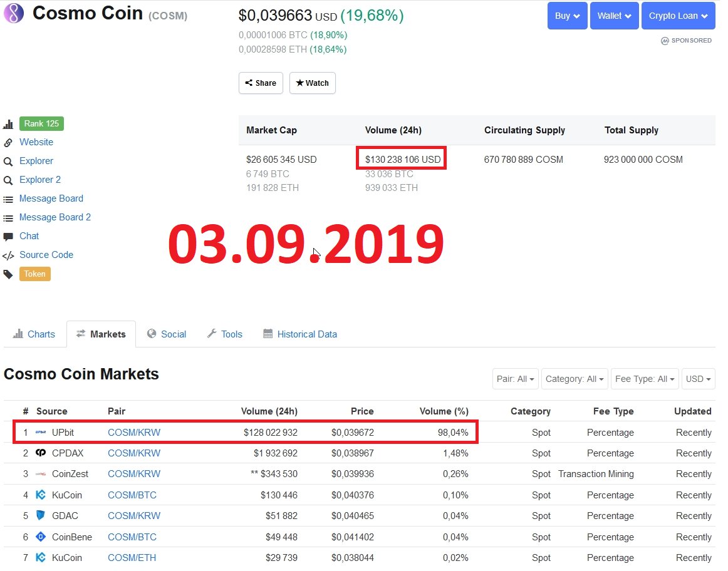Click the KuCoin logo in the COSM/ETH row
The height and width of the screenshot is (571, 728).
41,558
